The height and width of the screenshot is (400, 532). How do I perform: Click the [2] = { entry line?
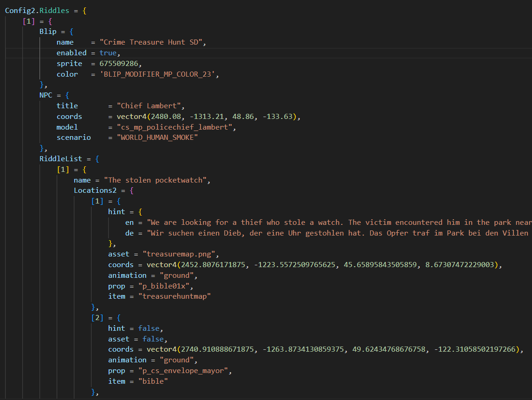pyautogui.click(x=106, y=317)
